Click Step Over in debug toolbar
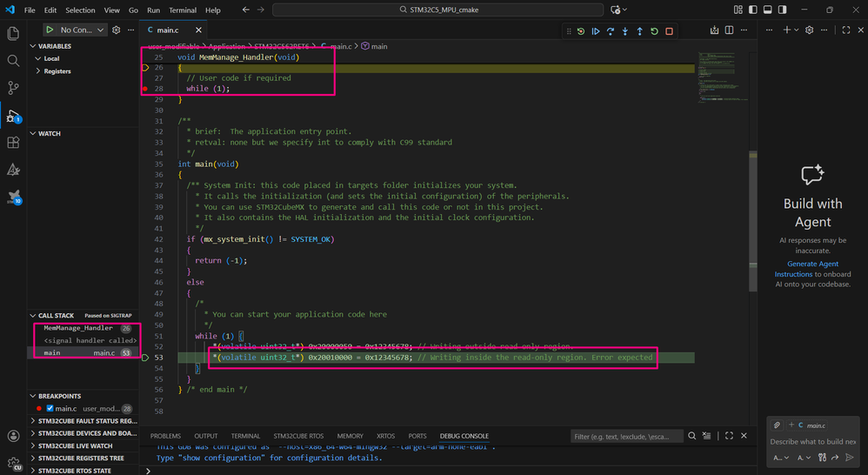 611,31
